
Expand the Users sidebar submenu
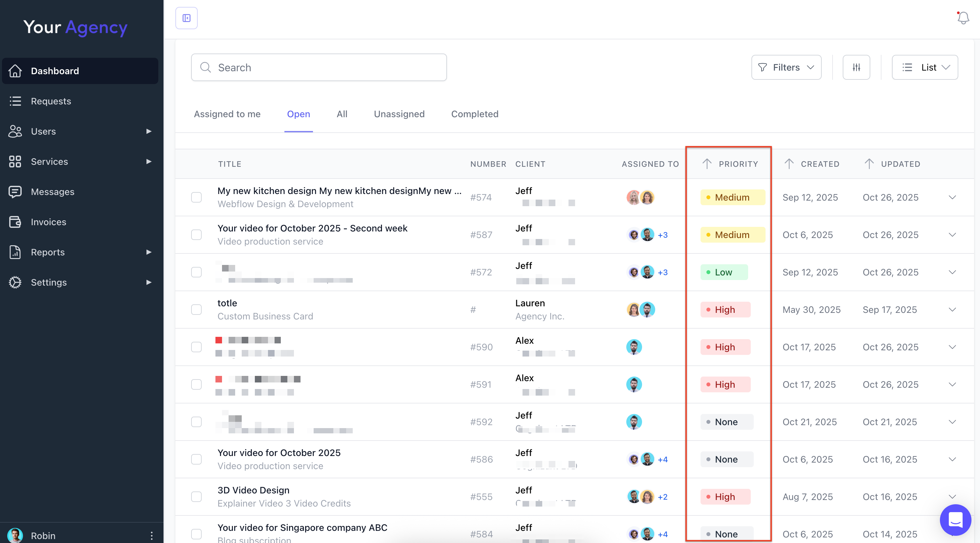point(149,131)
